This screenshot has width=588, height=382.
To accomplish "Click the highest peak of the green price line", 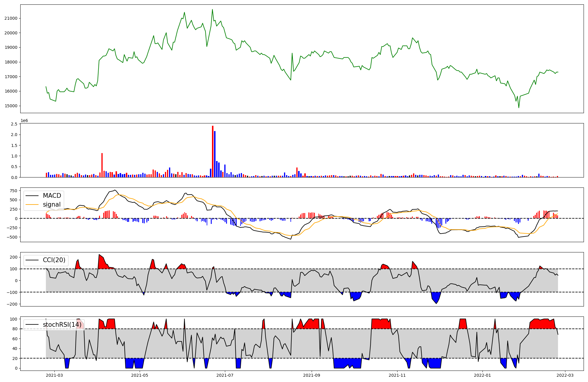I will [x=212, y=10].
